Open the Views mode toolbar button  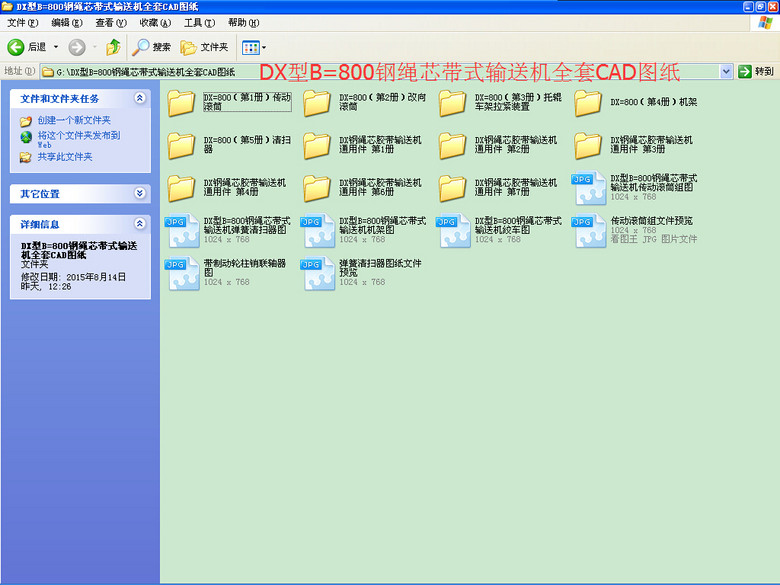click(x=252, y=47)
